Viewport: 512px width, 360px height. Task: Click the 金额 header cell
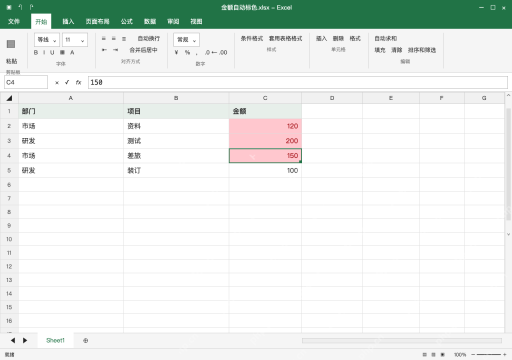[x=265, y=111]
